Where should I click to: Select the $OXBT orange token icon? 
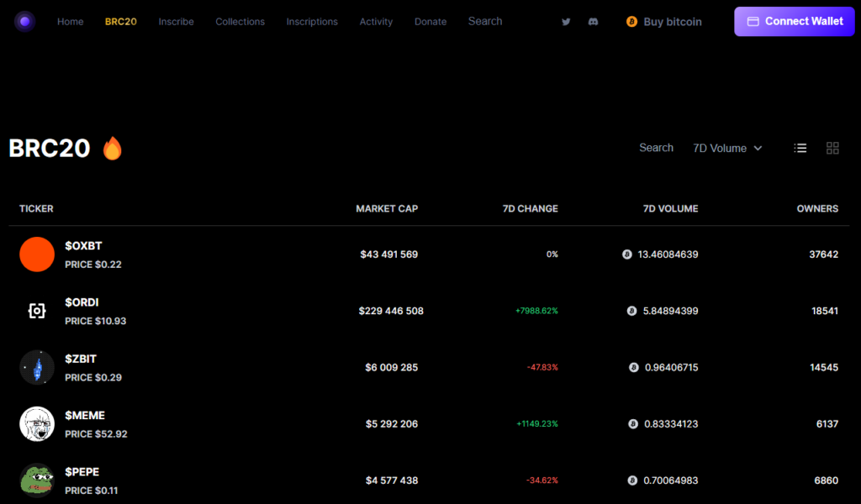coord(37,254)
